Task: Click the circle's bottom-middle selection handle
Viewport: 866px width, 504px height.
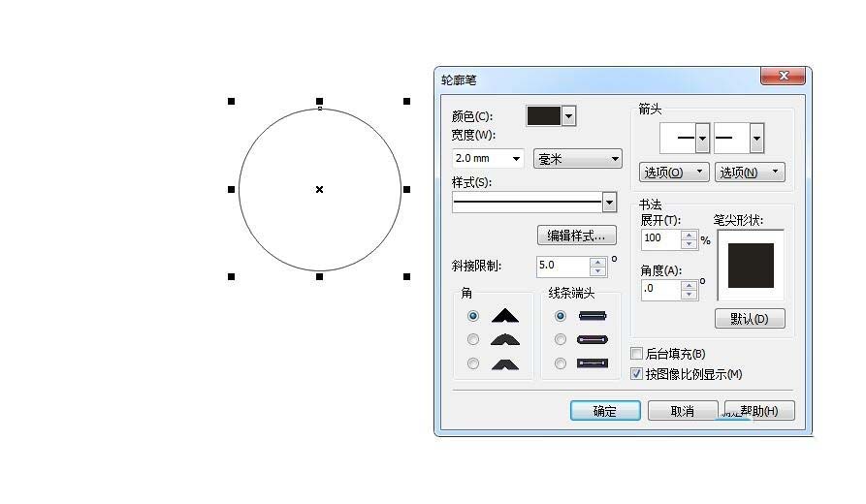Action: (x=319, y=276)
